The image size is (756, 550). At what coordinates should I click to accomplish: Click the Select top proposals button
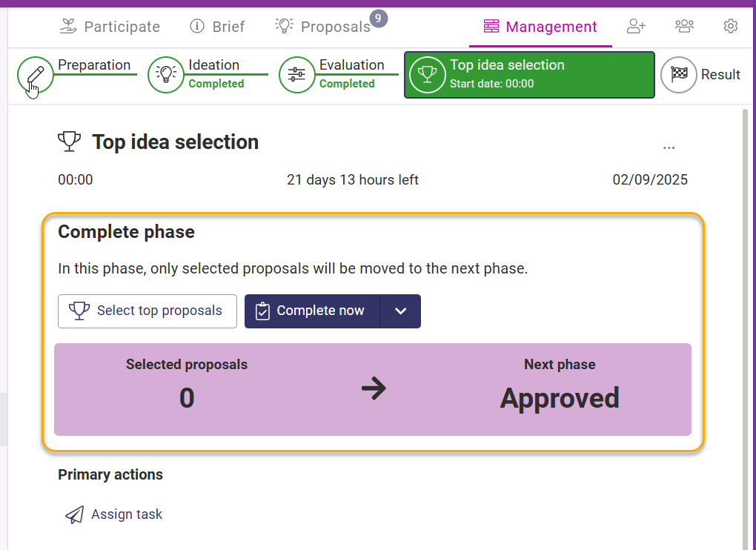click(147, 311)
